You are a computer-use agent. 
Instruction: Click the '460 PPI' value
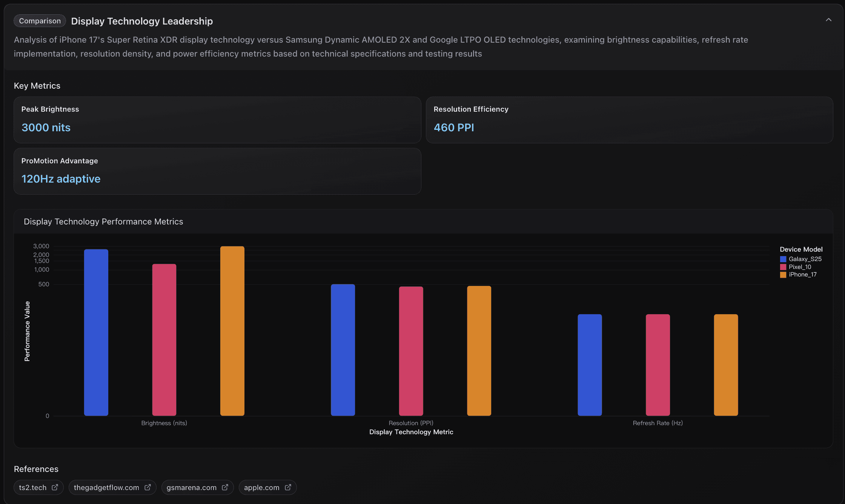pyautogui.click(x=454, y=128)
